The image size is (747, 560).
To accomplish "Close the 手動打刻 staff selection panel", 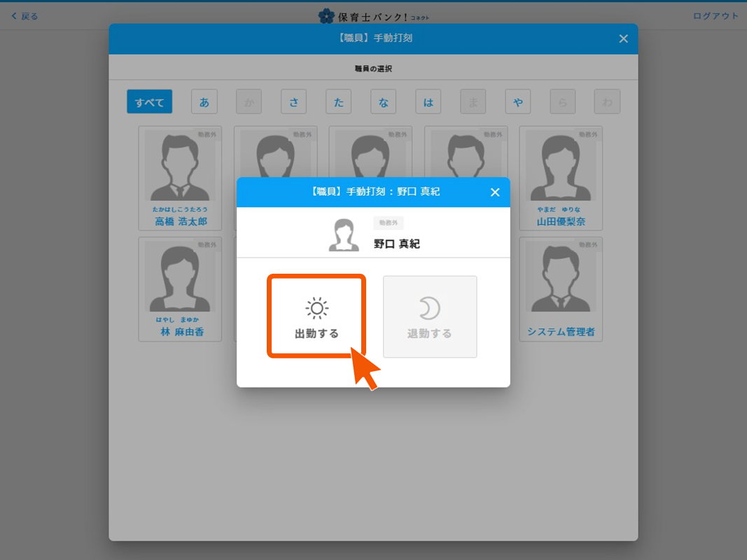I will pyautogui.click(x=623, y=38).
